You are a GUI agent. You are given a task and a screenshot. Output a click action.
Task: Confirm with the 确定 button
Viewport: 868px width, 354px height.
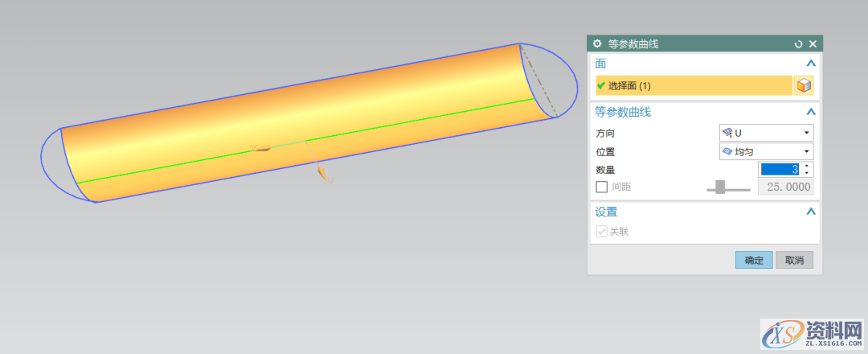(754, 260)
